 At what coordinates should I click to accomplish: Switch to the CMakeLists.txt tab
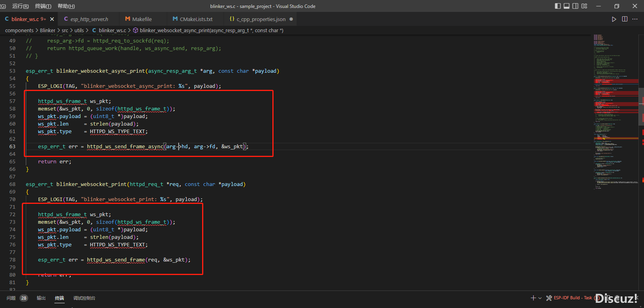[196, 19]
